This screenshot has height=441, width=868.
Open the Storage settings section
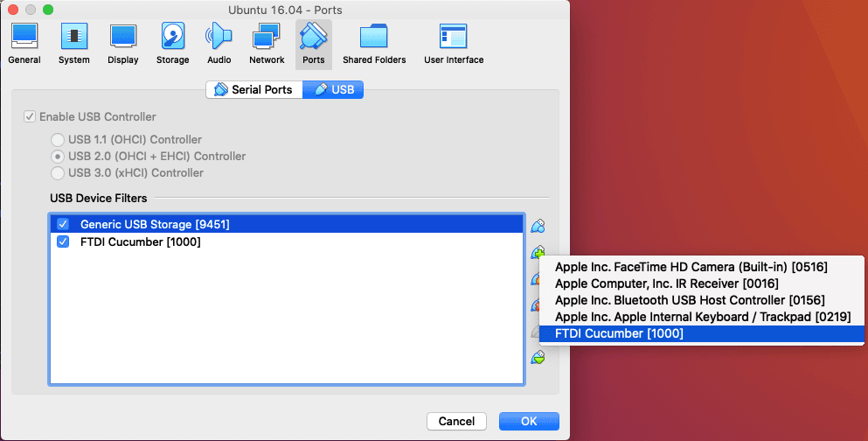[173, 45]
